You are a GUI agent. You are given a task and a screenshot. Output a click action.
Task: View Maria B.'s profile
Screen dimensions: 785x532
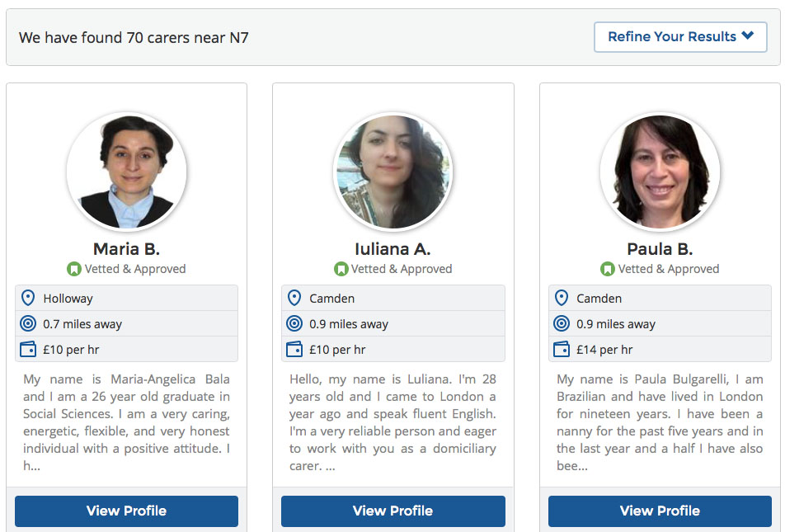(x=127, y=511)
